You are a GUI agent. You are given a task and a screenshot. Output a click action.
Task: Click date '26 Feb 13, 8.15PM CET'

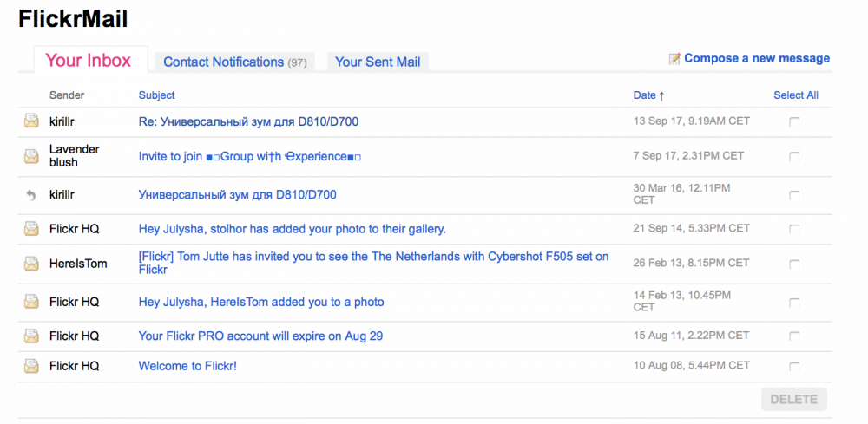point(692,263)
